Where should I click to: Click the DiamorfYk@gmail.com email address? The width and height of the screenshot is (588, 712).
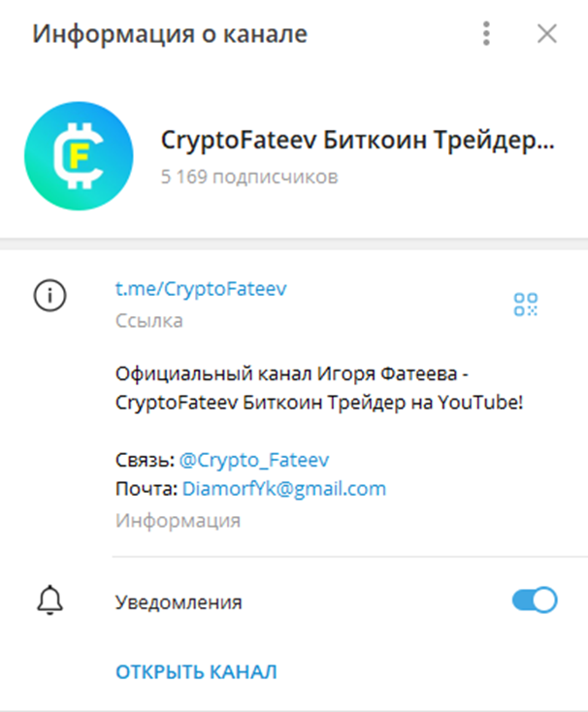283,489
